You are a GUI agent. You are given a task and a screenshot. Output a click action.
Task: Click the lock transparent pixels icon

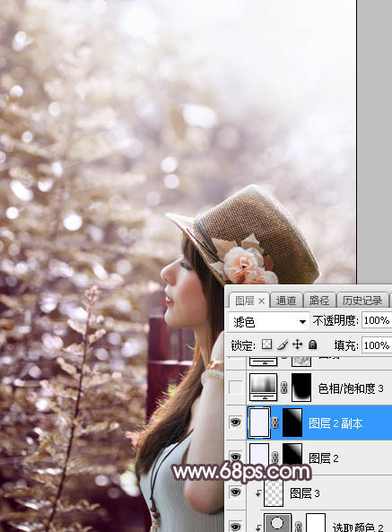267,344
